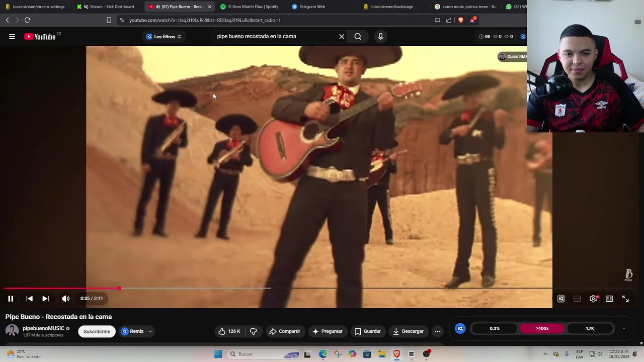Screen dimensions: 644x362
Task: Open the pipebuenoMUSIC channel name link
Action: pyautogui.click(x=43, y=328)
